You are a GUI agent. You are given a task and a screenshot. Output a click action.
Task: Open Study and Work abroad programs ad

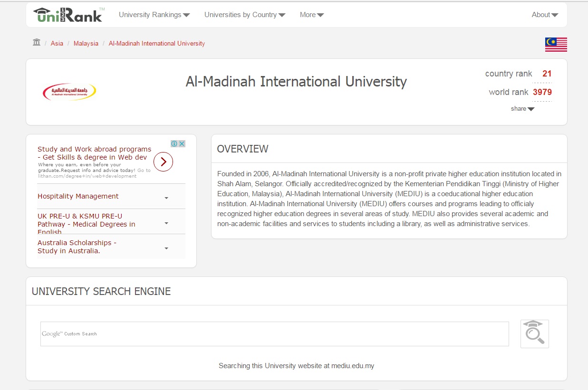click(94, 153)
